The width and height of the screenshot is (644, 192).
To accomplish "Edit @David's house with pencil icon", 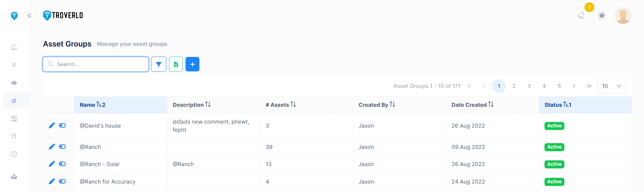I will point(52,126).
